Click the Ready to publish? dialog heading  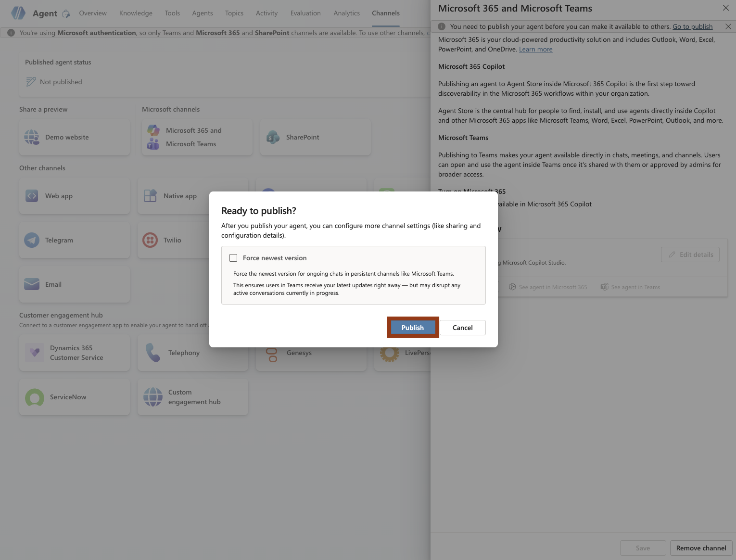pyautogui.click(x=259, y=211)
